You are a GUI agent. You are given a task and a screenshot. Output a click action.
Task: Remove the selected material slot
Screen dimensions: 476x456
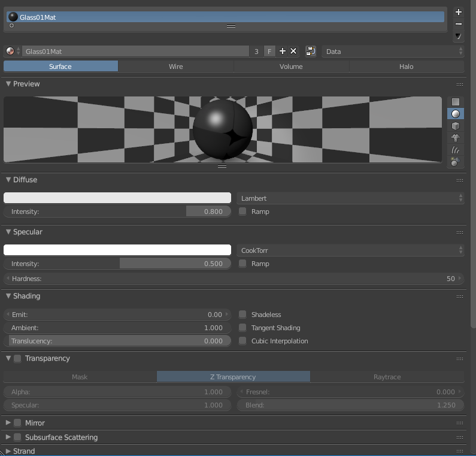coord(459,24)
